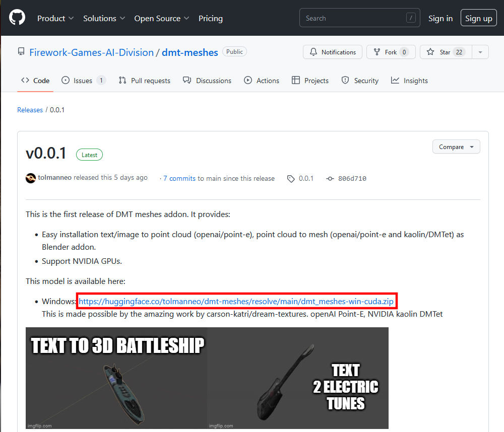Fork the repository
Viewport: 504px width, 432px height.
pos(391,52)
